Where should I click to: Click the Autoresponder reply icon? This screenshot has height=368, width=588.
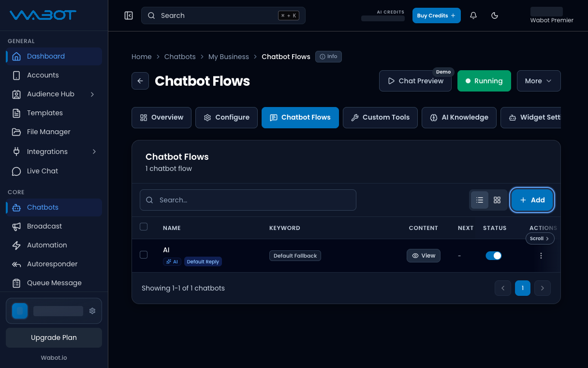pos(16,264)
